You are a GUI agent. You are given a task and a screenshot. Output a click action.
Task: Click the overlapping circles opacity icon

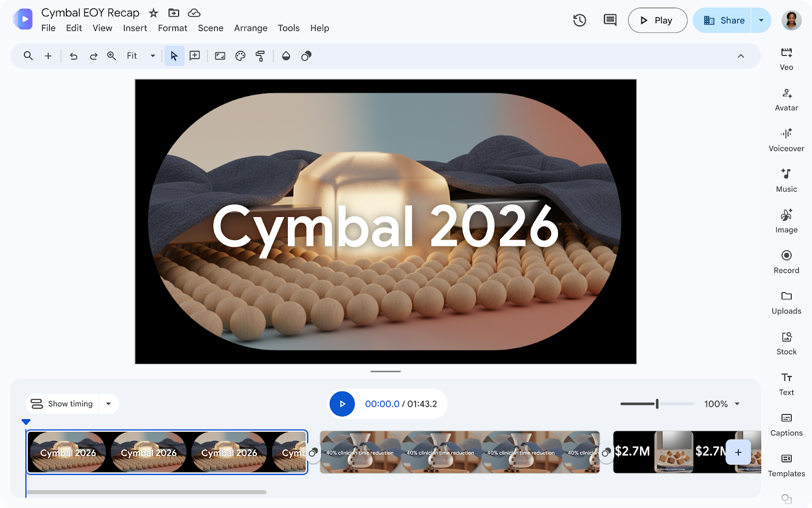[x=306, y=56]
